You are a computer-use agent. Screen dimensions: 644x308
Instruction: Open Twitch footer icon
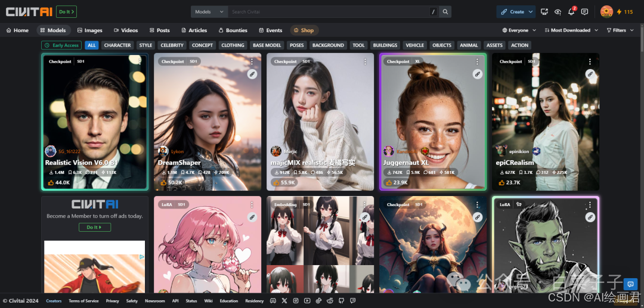pyautogui.click(x=352, y=301)
